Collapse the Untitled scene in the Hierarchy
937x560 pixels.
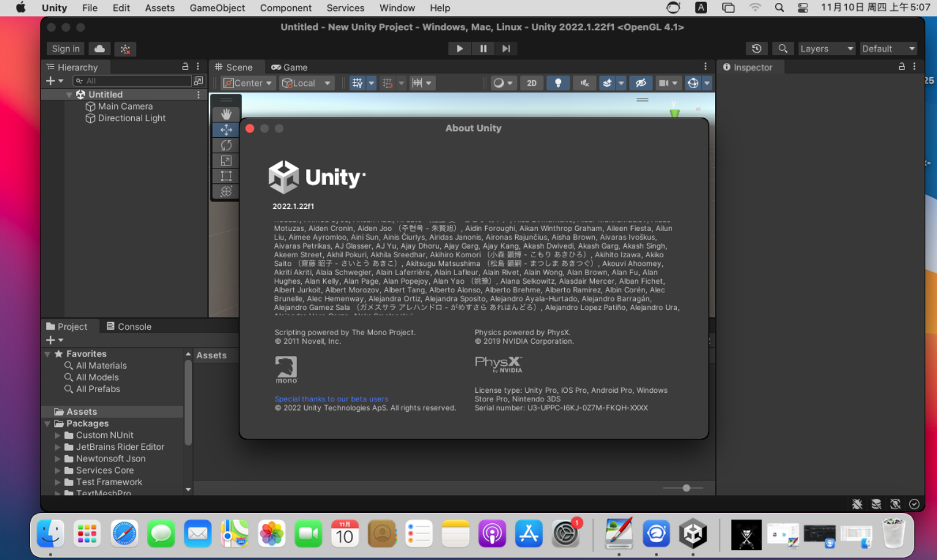[x=69, y=95]
